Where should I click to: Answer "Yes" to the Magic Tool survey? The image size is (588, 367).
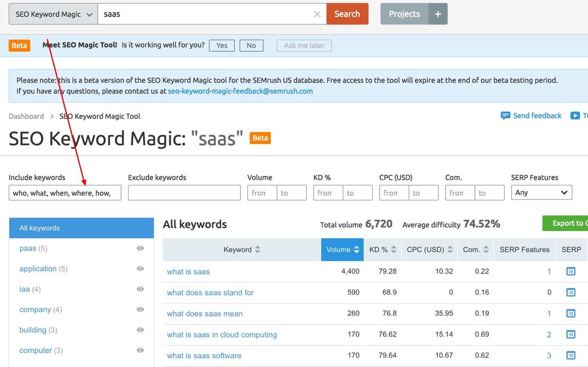tap(221, 44)
